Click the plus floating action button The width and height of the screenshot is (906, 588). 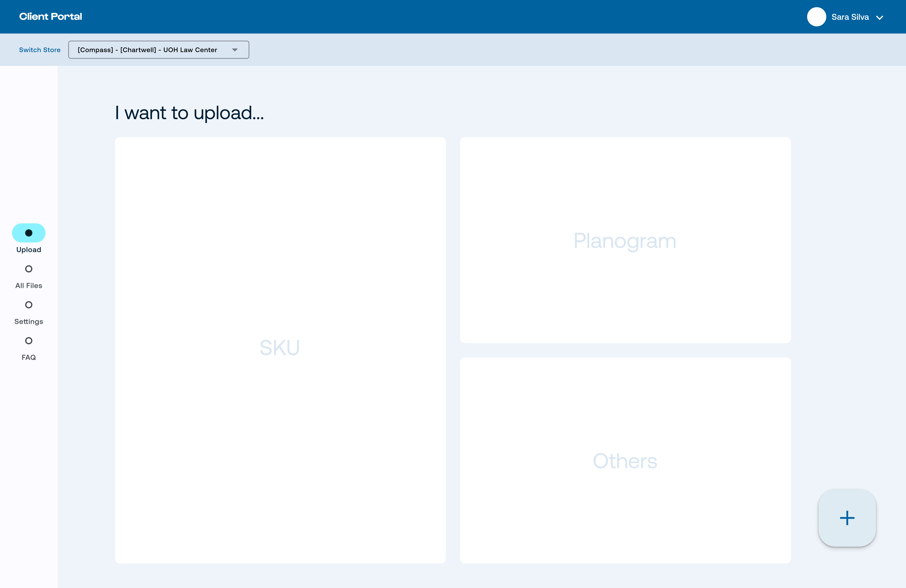pyautogui.click(x=847, y=518)
